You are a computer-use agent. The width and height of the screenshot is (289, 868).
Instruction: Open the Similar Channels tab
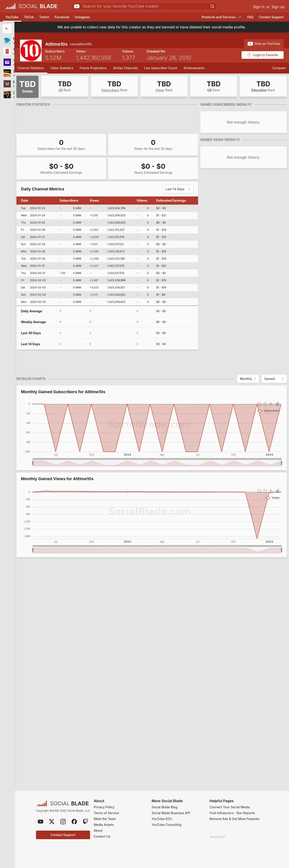pos(125,68)
